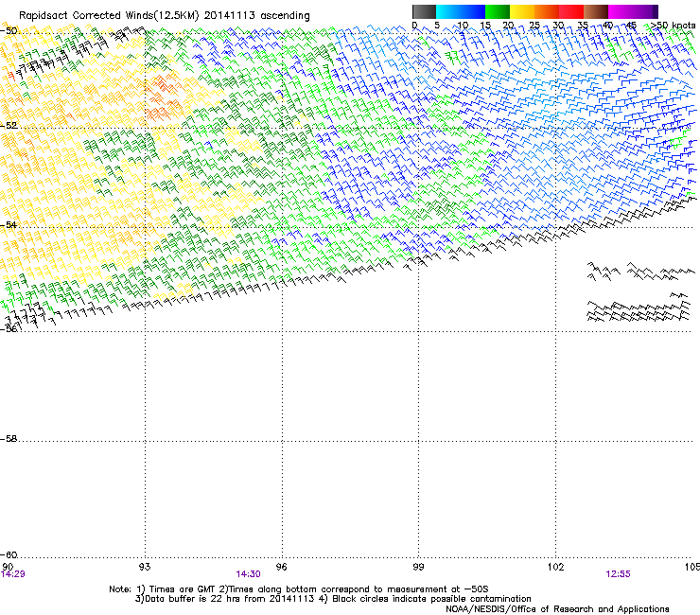Click the '102' longitude label

[555, 567]
